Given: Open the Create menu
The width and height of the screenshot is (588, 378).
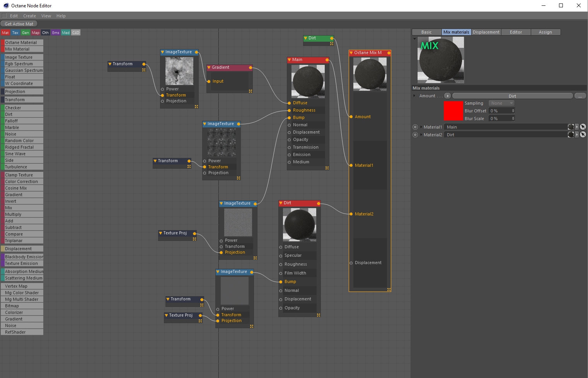Looking at the screenshot, I should 29,16.
